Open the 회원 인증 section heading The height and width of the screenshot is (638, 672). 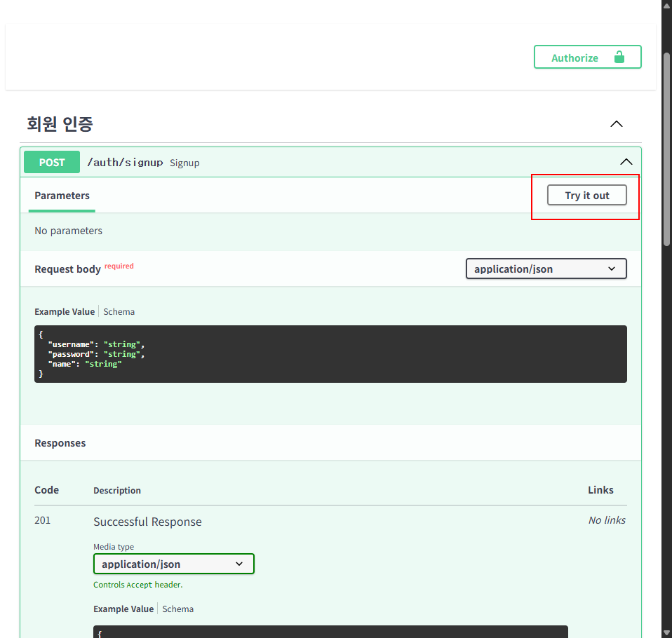60,124
